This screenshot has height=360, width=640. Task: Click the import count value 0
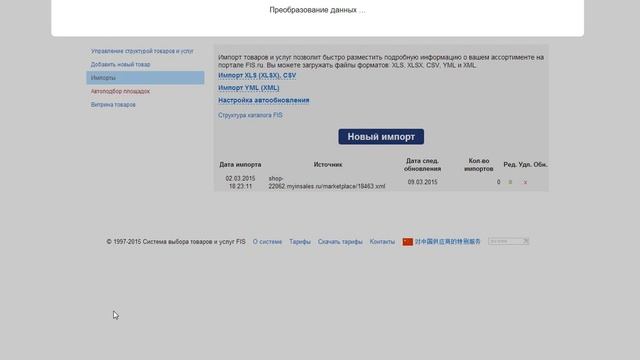498,182
